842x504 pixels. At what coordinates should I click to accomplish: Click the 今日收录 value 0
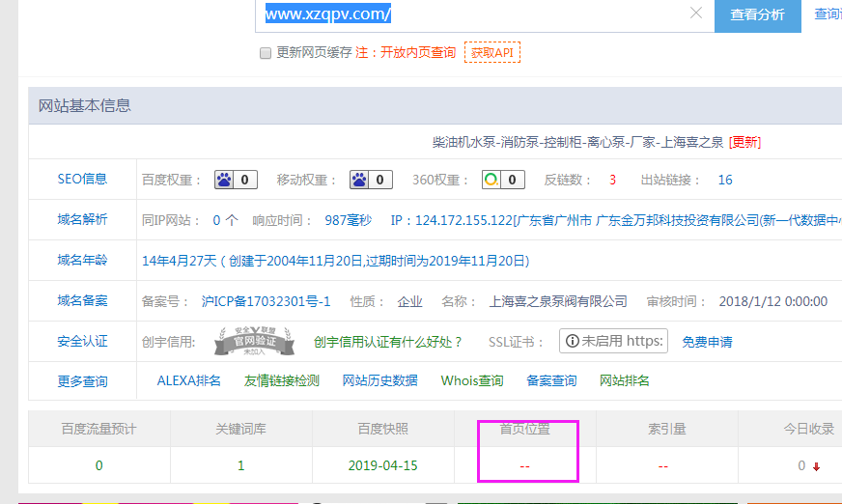[801, 465]
